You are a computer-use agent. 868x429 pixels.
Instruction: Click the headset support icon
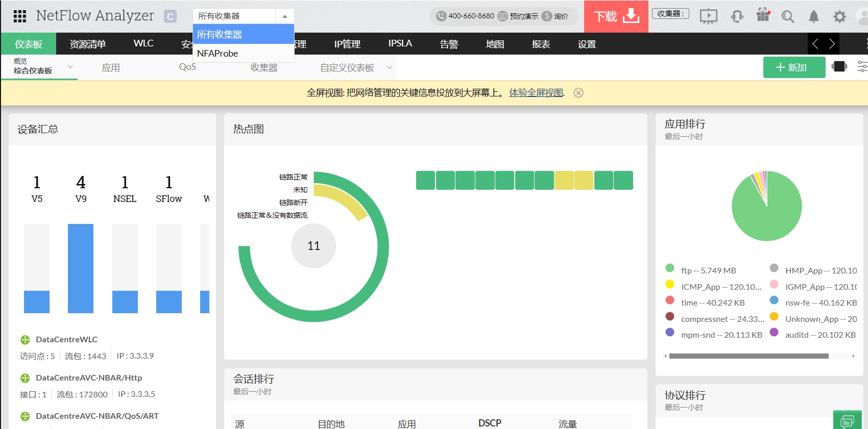tap(737, 16)
